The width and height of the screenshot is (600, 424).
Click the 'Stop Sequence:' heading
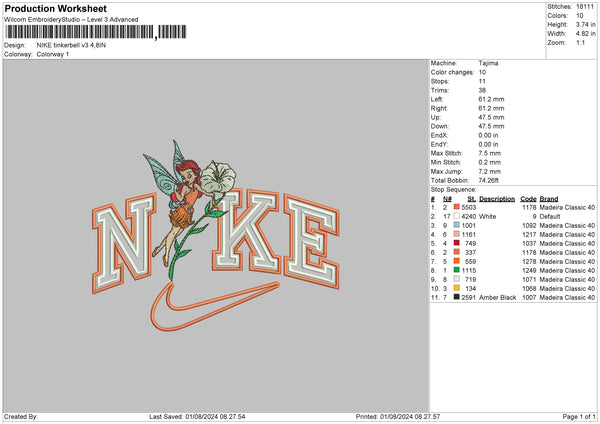click(453, 190)
